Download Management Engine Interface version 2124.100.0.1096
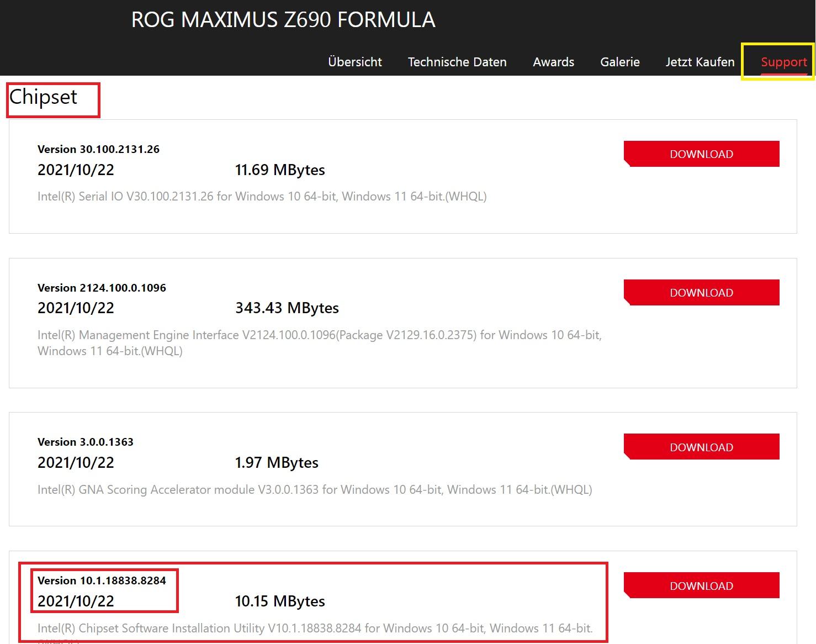The width and height of the screenshot is (816, 644). 701,293
